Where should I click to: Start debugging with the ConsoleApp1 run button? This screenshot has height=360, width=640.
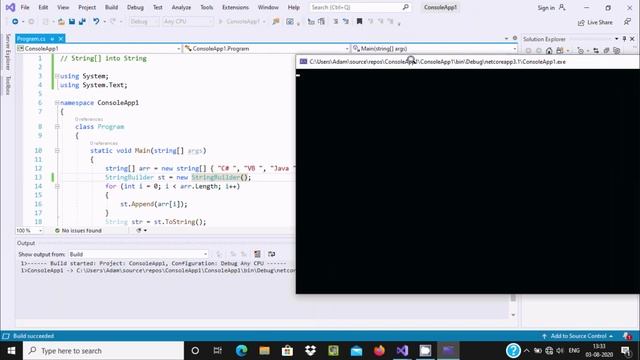coord(242,22)
